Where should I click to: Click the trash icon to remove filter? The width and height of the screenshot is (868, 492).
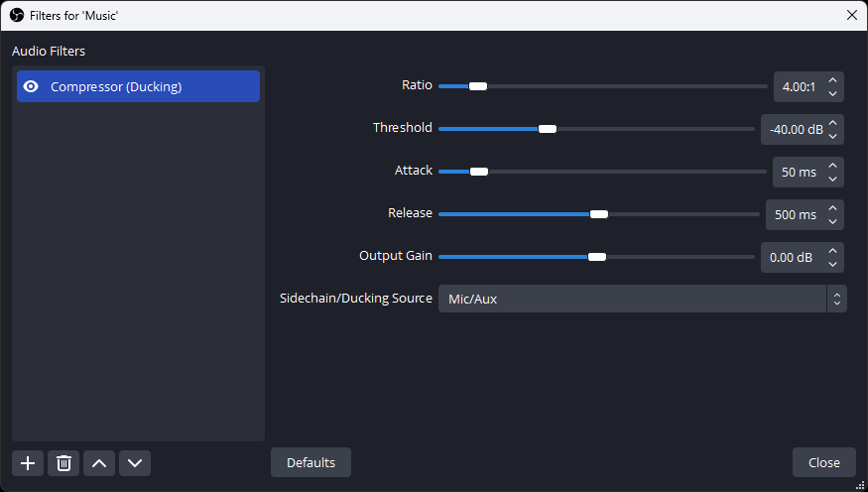63,462
